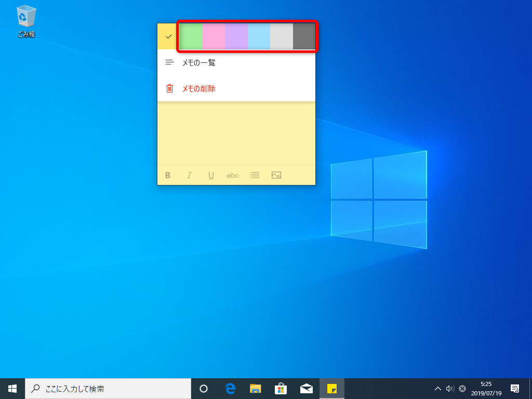Click inside the sticky note text area

[x=236, y=132]
